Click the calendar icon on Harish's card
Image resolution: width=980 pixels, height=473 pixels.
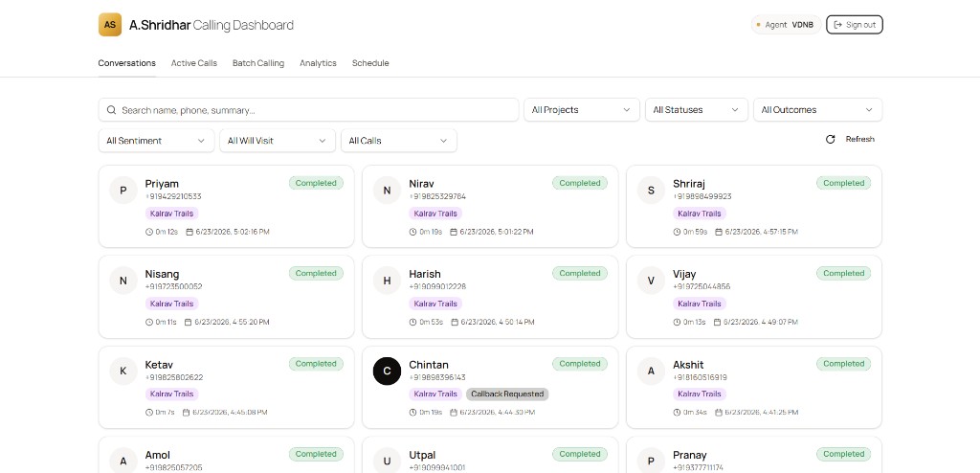point(455,323)
